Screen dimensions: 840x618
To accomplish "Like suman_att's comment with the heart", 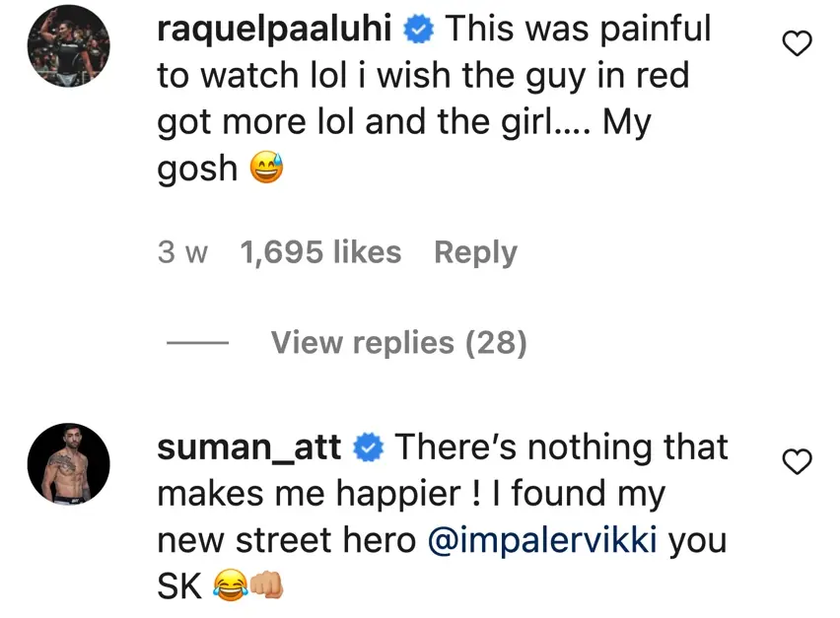I will [x=797, y=460].
